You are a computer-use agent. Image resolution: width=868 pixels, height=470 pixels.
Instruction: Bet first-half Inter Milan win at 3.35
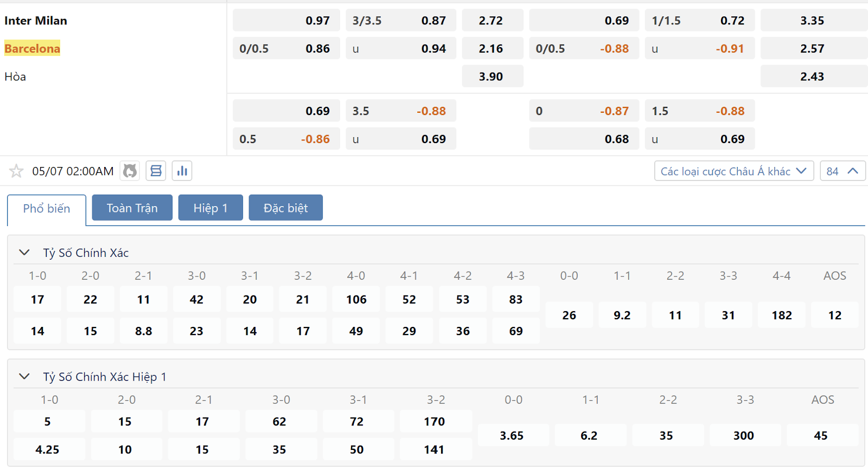814,21
